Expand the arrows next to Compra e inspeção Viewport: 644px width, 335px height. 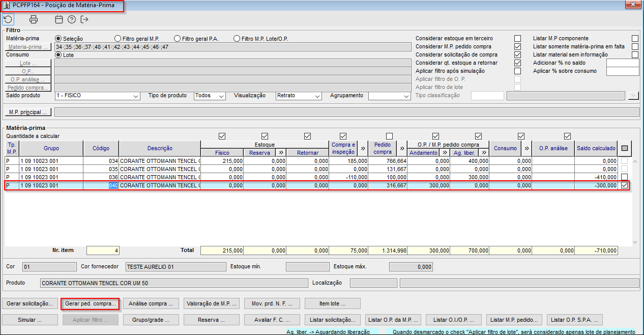click(363, 148)
